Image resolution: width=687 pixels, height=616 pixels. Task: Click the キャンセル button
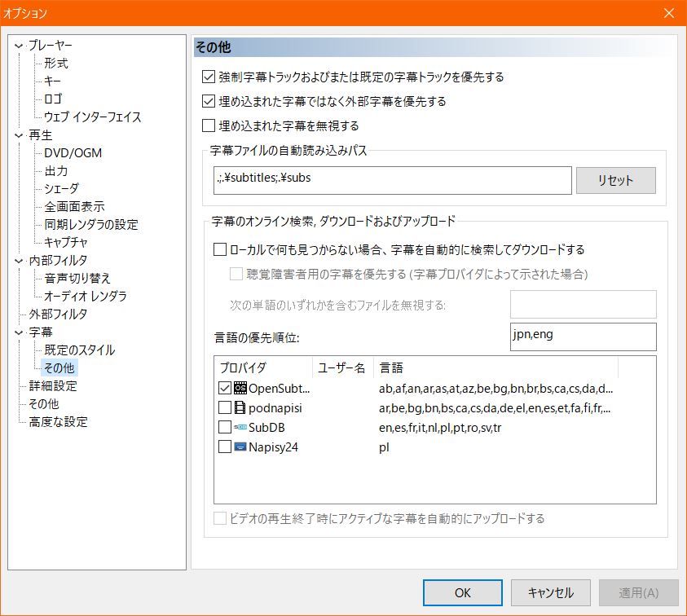pyautogui.click(x=551, y=593)
